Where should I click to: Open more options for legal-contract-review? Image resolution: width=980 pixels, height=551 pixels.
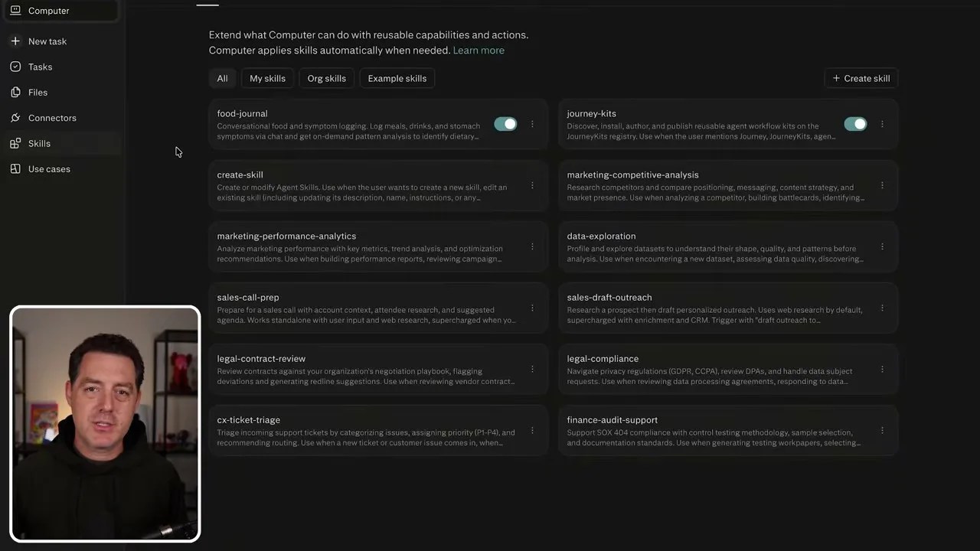pyautogui.click(x=532, y=369)
